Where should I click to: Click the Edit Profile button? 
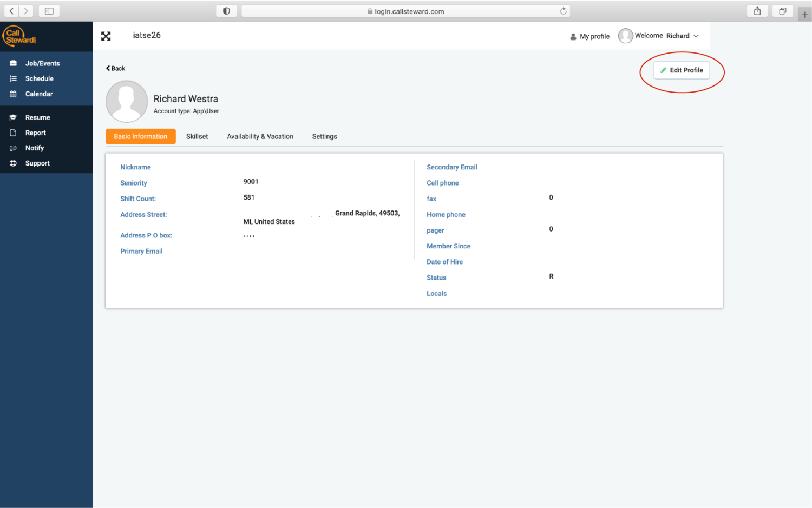[682, 70]
